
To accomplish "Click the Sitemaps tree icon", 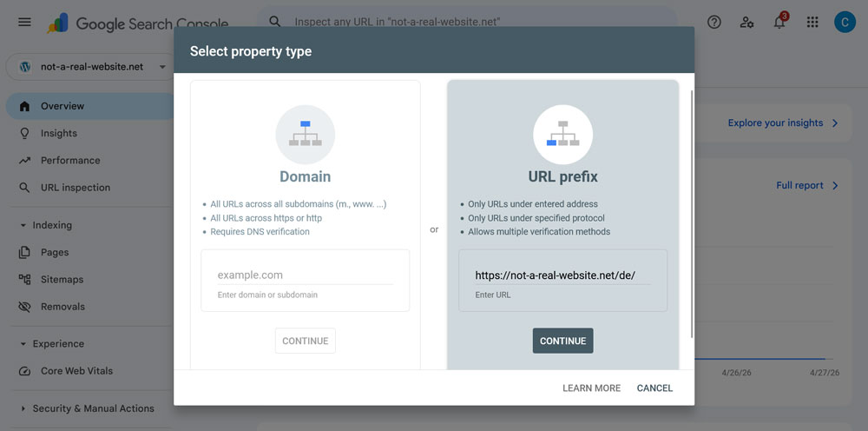I will (x=24, y=279).
